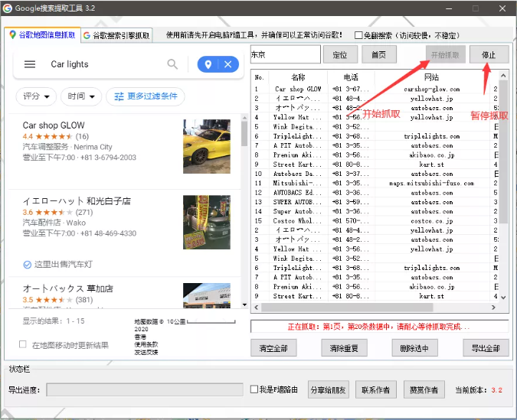
Task: Open Car shop GLOW listing title
Action: click(54, 125)
